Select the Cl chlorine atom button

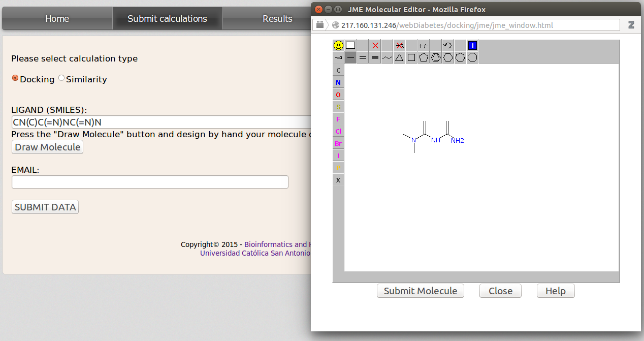click(x=338, y=131)
